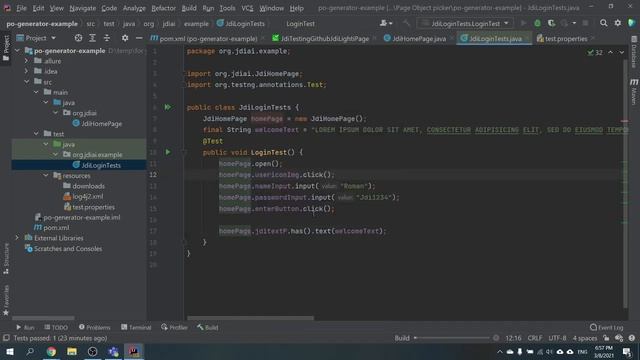Run with Coverage shield icon
Viewport: 640px width, 360px height.
click(551, 23)
